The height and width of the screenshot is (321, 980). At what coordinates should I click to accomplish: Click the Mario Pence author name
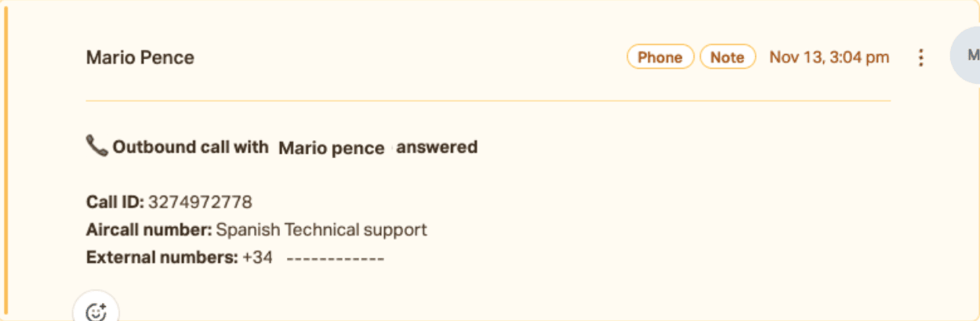140,57
